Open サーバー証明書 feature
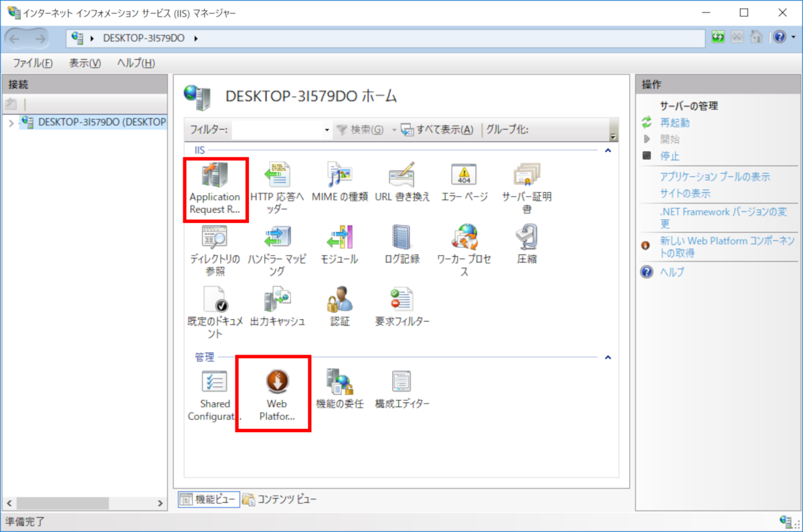 (527, 189)
